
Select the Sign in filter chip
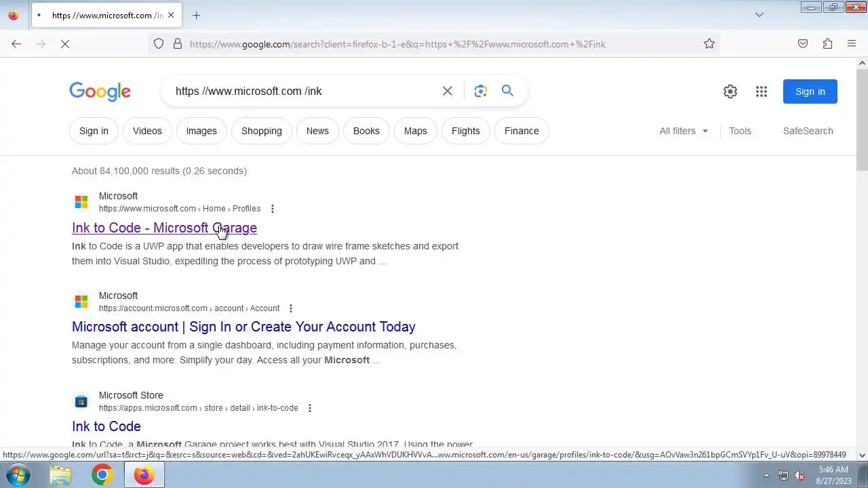pos(94,131)
